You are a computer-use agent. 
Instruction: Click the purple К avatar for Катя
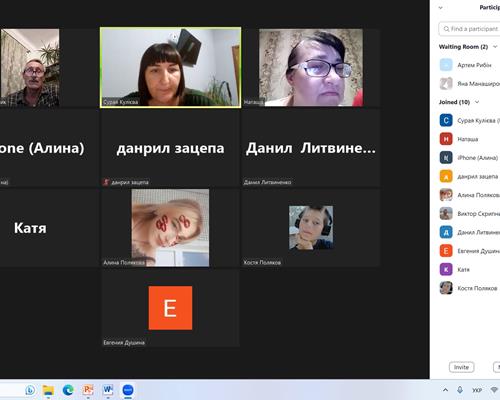(x=446, y=269)
